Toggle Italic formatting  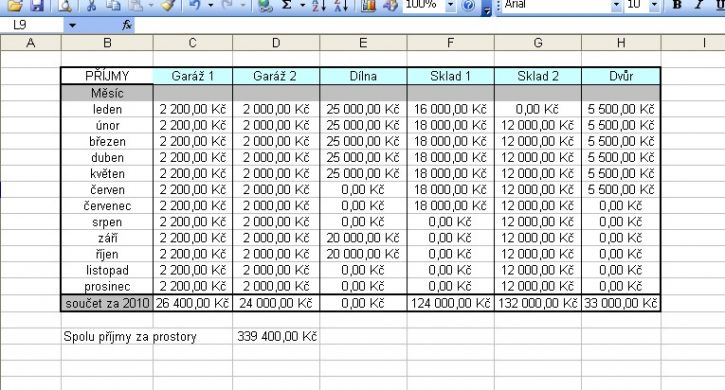pos(699,5)
